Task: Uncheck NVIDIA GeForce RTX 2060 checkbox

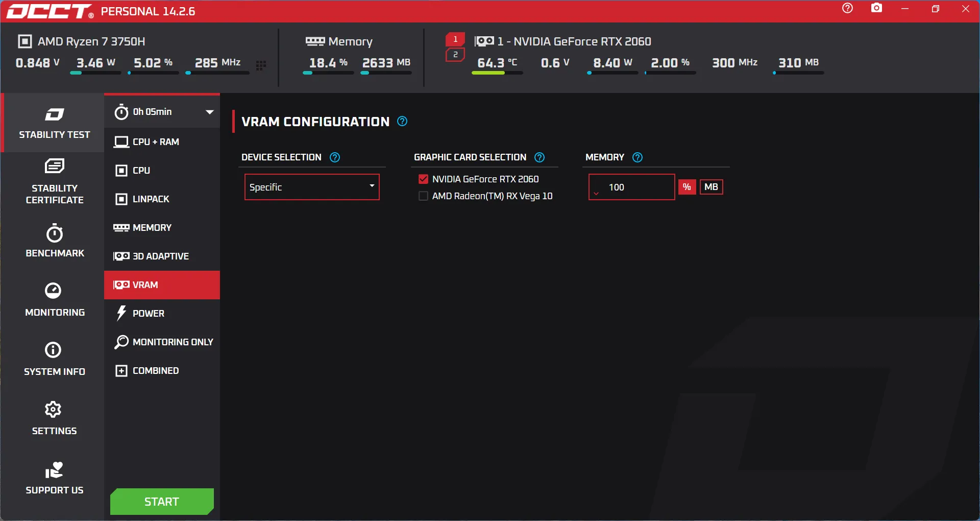Action: 423,179
